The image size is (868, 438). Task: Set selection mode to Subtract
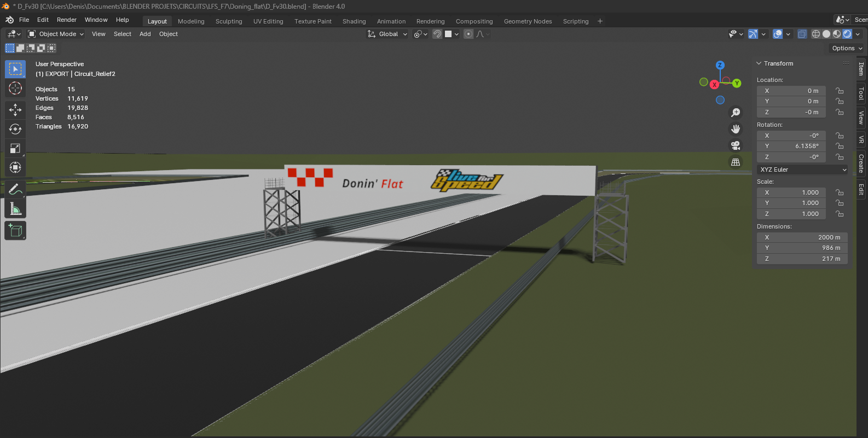(x=31, y=48)
